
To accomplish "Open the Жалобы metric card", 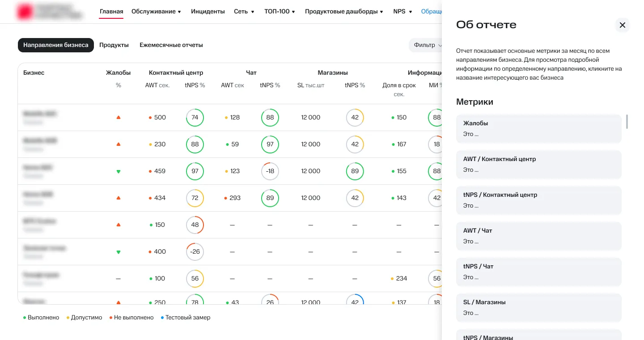I will point(538,129).
